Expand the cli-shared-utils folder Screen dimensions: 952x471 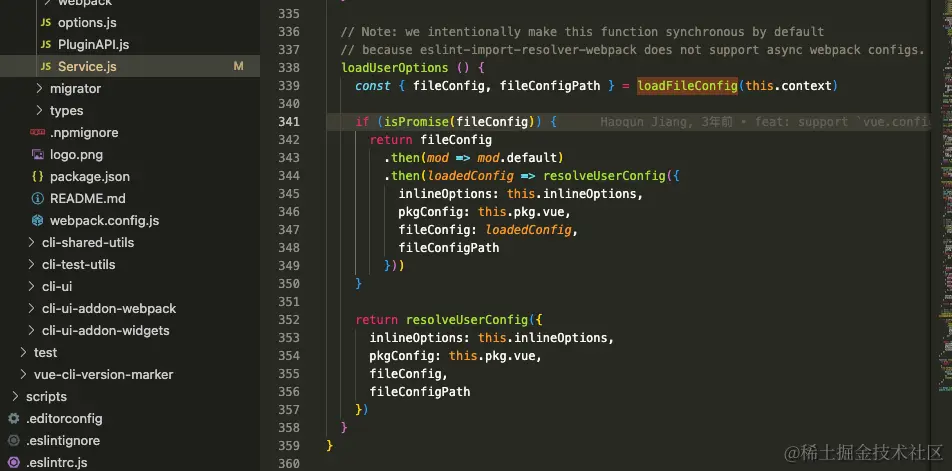tap(88, 243)
